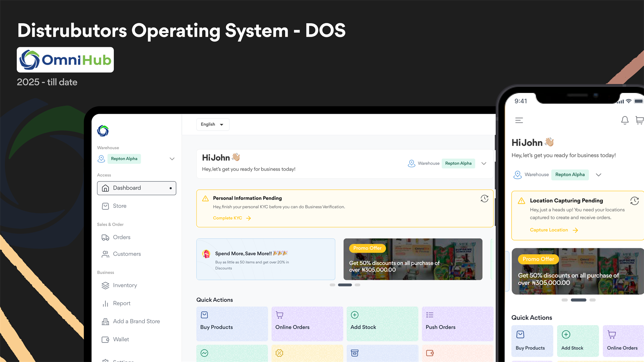Expand the sidebar Warehouse chevron
Viewport: 644px width, 362px height.
[172, 159]
